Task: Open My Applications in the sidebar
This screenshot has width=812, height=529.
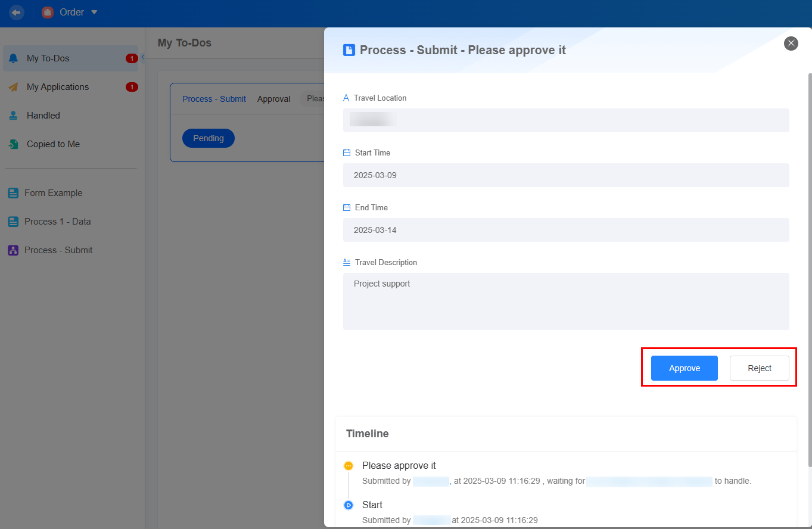Action: pyautogui.click(x=70, y=87)
